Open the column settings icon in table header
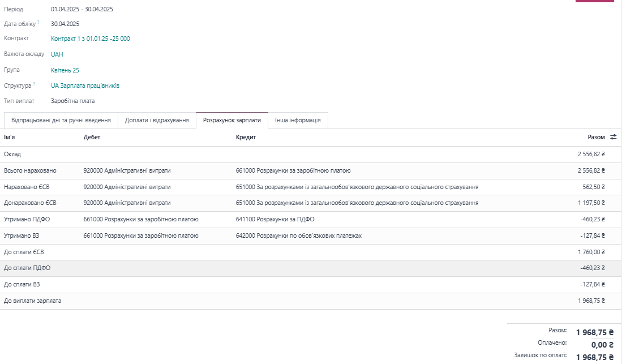 [613, 137]
